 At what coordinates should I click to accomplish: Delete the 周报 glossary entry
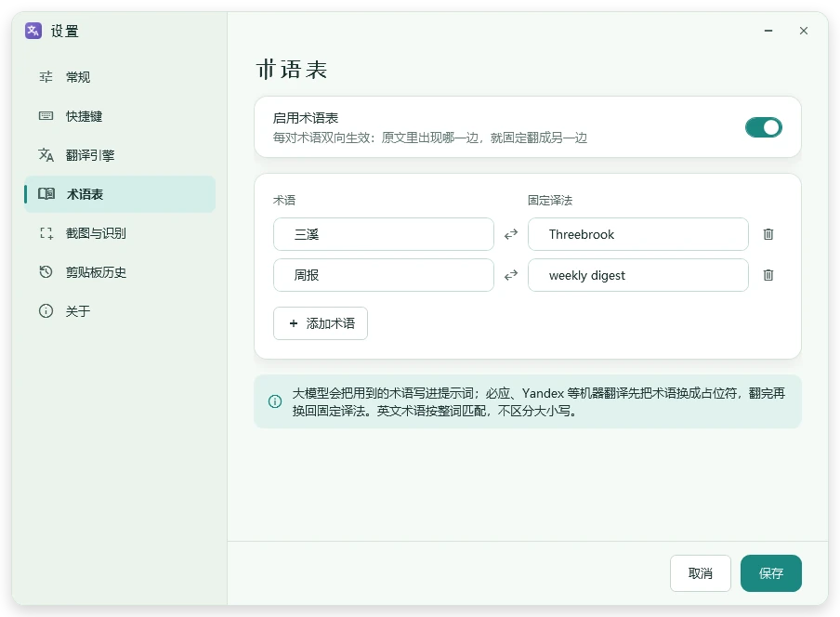tap(768, 275)
